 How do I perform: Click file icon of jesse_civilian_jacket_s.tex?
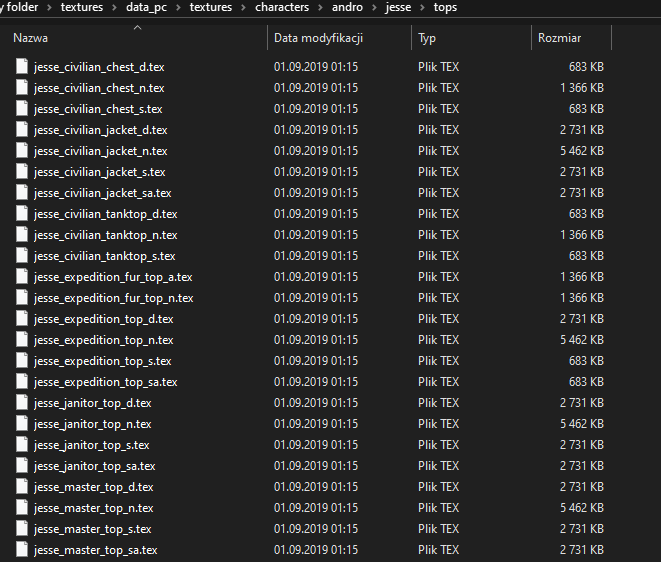coord(22,172)
